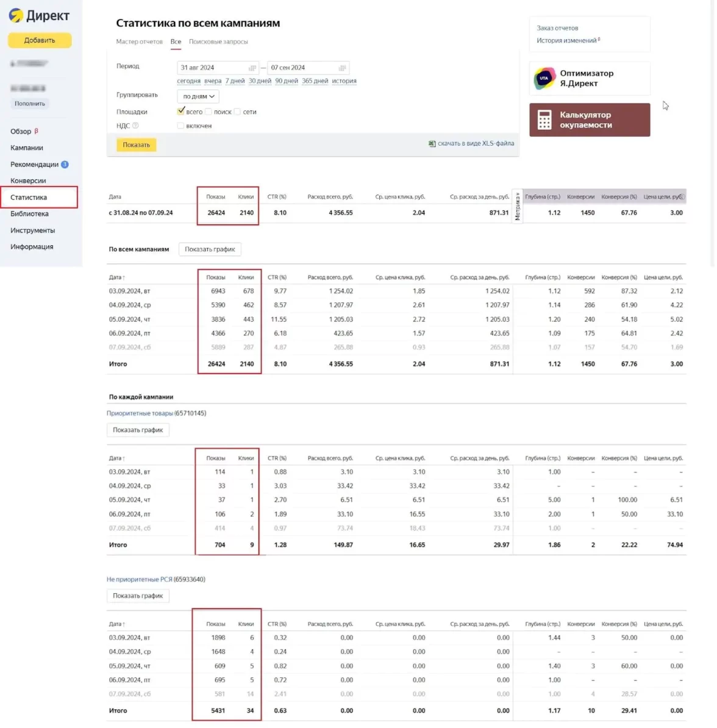Screen dimensions: 717x728
Task: Enable the NDS 'включен' checkbox
Action: click(x=180, y=126)
